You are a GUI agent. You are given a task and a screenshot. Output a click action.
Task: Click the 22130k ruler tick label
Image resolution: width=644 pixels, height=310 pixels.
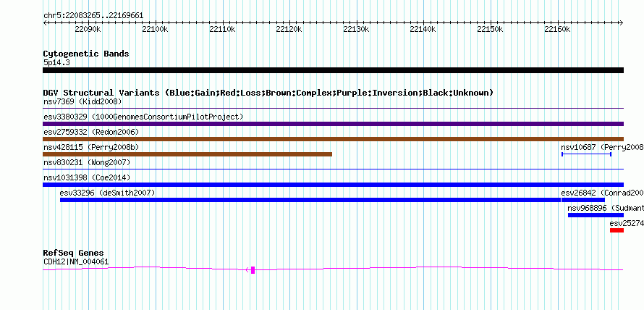point(356,30)
